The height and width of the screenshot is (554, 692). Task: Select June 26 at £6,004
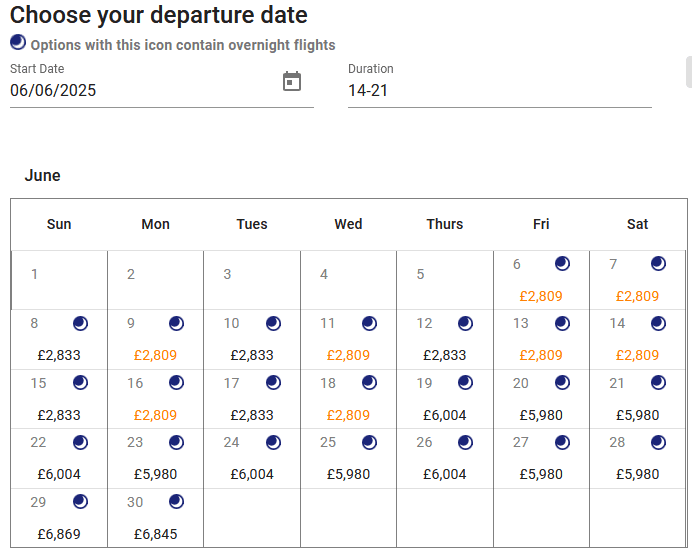(x=444, y=459)
